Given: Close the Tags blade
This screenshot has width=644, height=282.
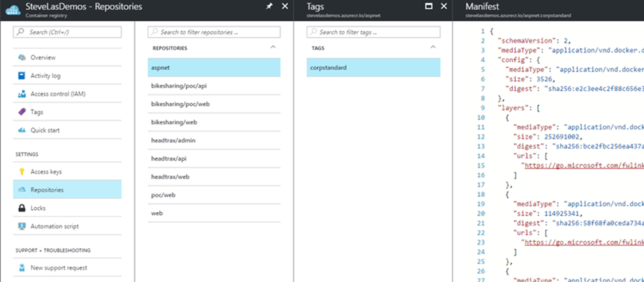Looking at the screenshot, I should click(443, 7).
